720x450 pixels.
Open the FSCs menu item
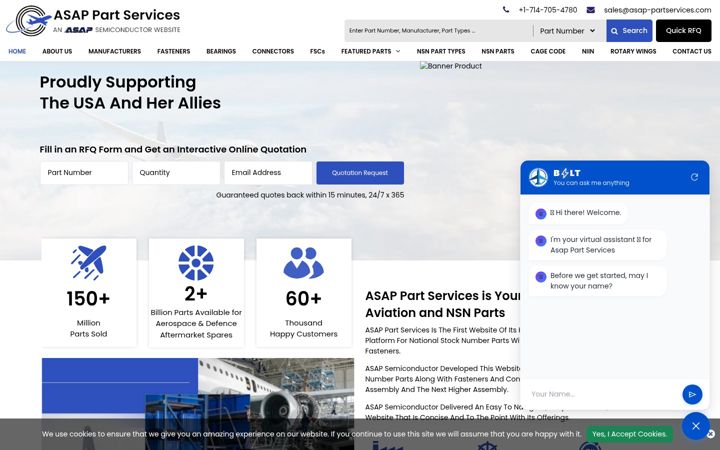[x=317, y=51]
